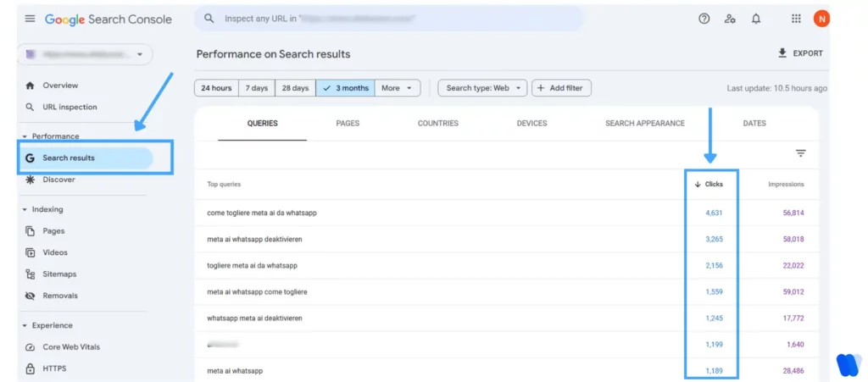
Task: Click the Overview home icon
Action: click(x=31, y=86)
